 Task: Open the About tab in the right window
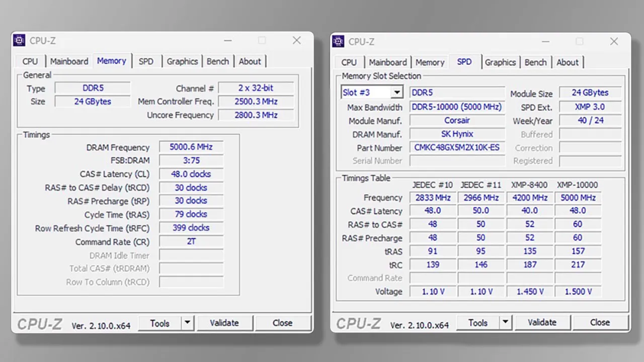coord(568,62)
